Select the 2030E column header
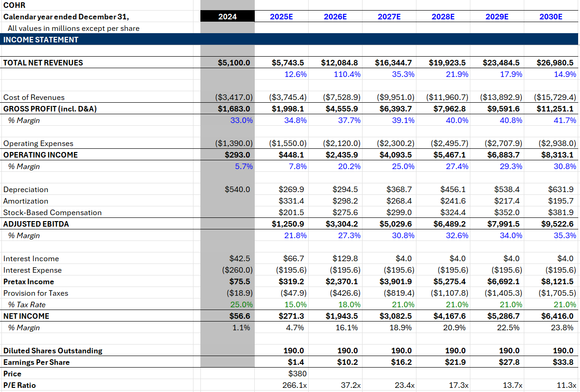Image resolution: width=580 pixels, height=392 pixels. point(551,17)
